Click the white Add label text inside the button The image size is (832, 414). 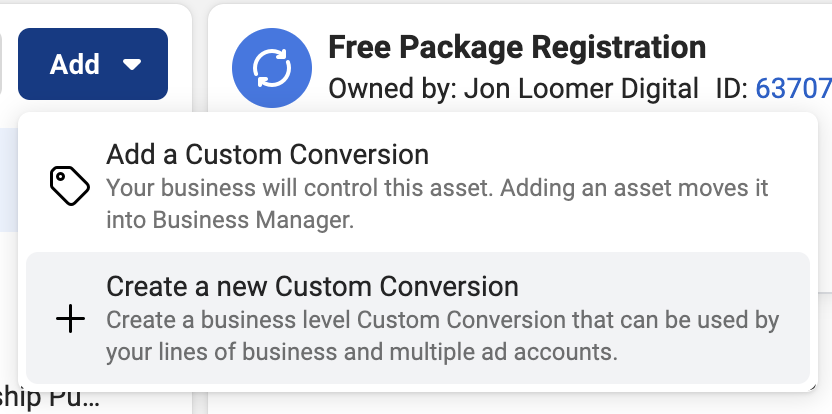pyautogui.click(x=75, y=64)
